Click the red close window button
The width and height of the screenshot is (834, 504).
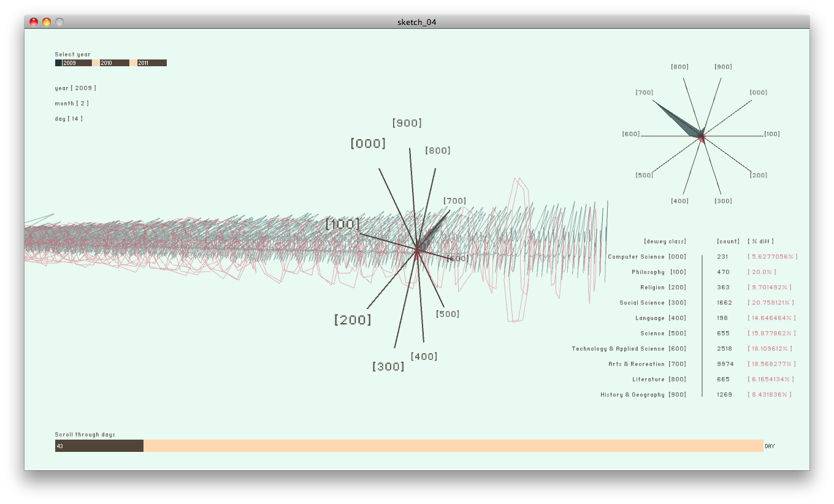coord(34,22)
